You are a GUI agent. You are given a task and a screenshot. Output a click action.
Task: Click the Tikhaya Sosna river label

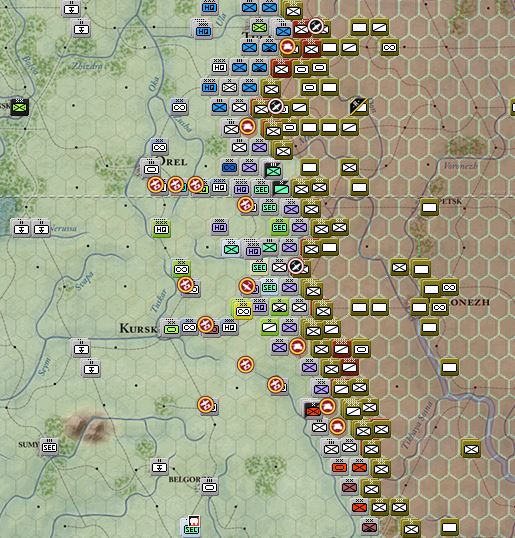[x=418, y=425]
